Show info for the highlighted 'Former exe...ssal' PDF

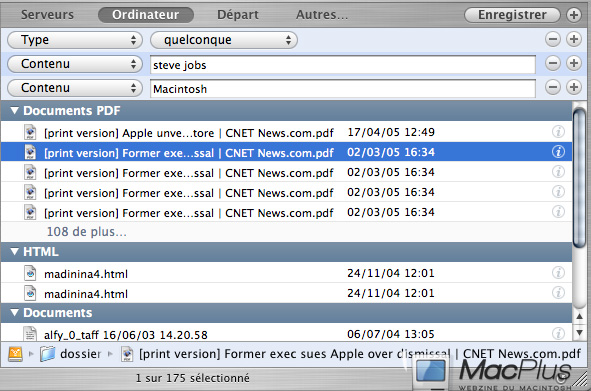558,152
